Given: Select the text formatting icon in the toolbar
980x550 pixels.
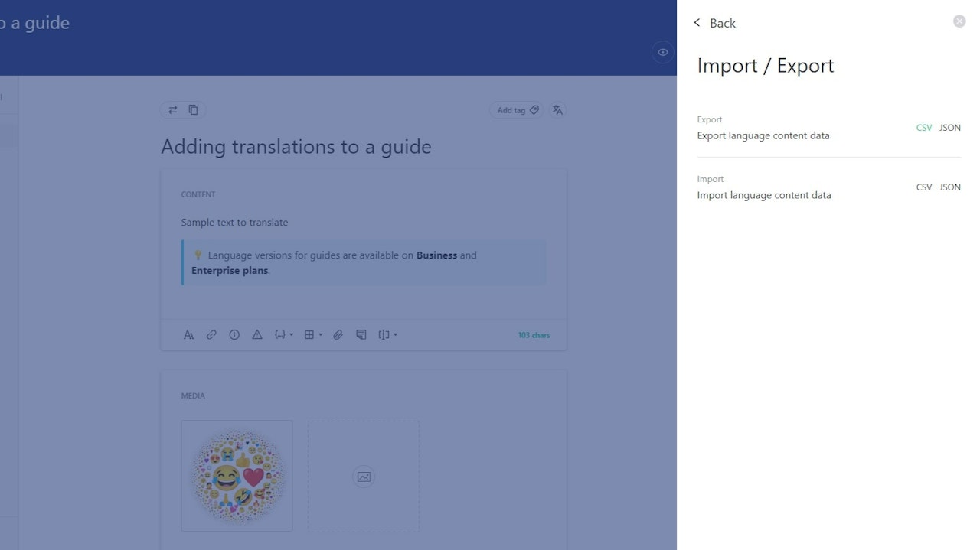Looking at the screenshot, I should tap(189, 334).
